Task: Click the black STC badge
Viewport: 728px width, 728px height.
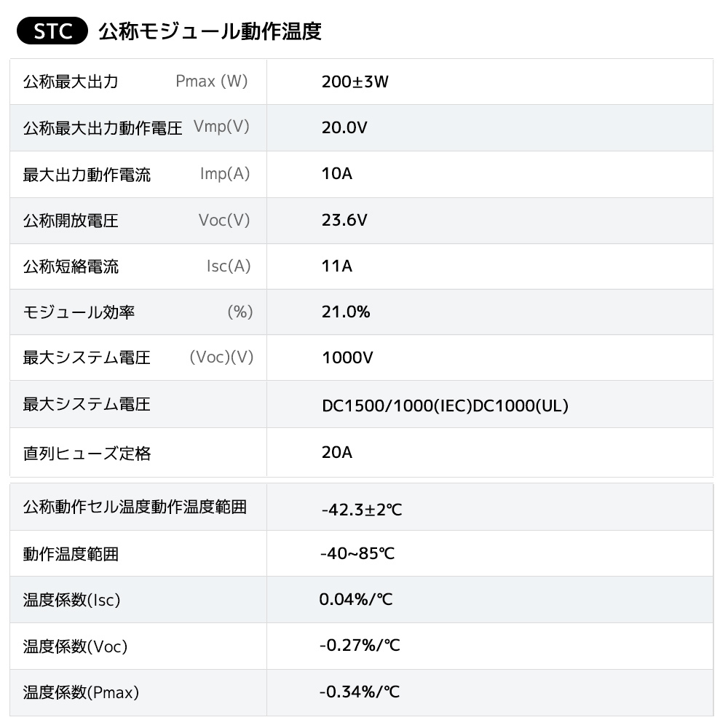Action: click(x=51, y=33)
